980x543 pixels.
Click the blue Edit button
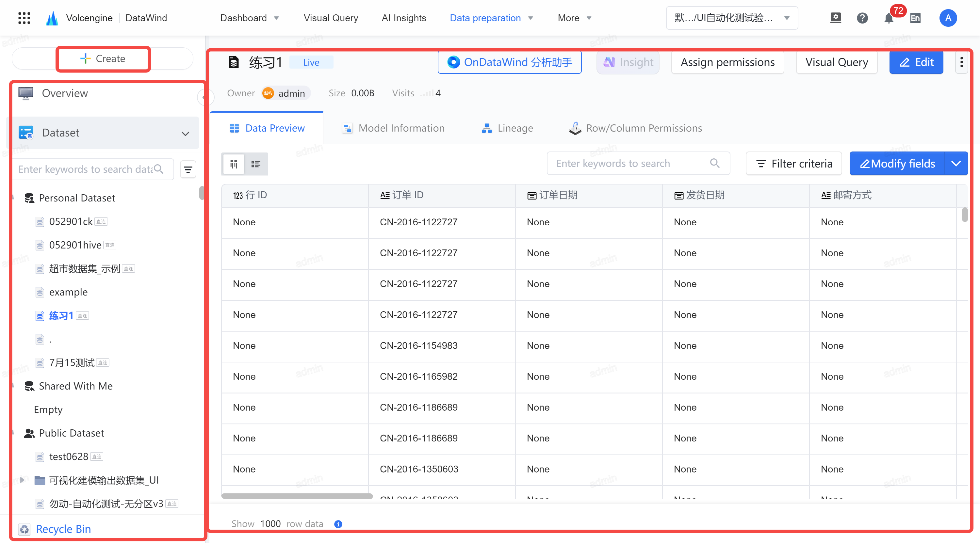(x=916, y=62)
